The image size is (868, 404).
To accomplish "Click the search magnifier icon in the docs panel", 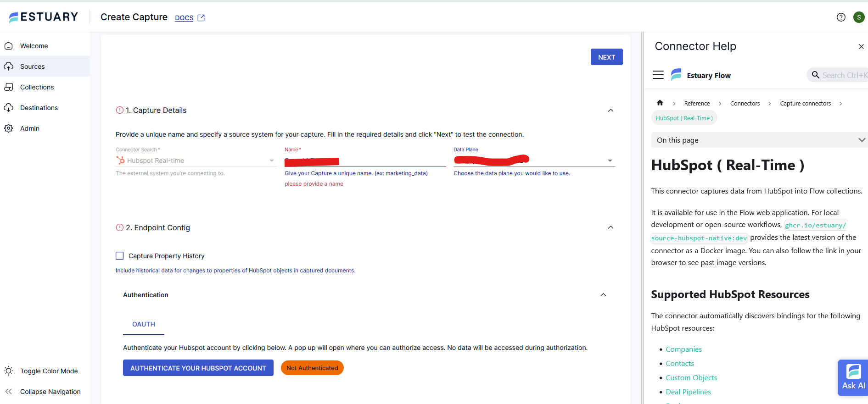I will (815, 75).
